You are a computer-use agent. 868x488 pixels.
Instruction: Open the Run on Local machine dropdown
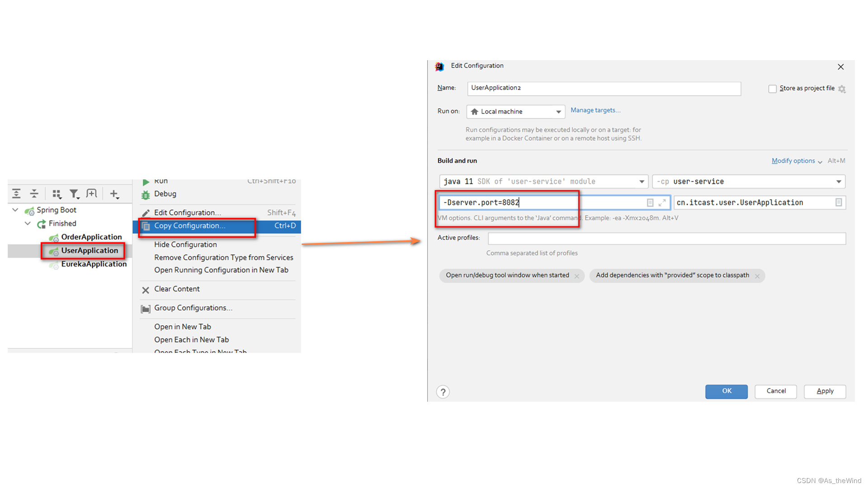coord(516,112)
